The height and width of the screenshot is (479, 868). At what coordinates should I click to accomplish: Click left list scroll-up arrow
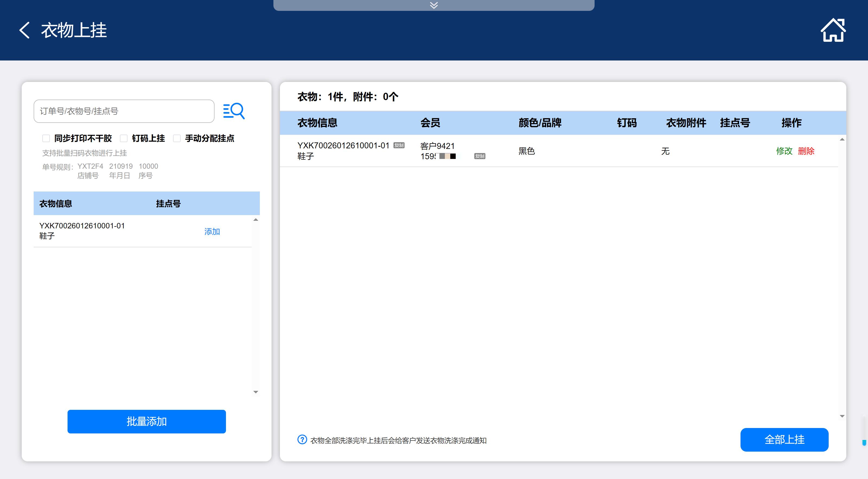coord(256,220)
